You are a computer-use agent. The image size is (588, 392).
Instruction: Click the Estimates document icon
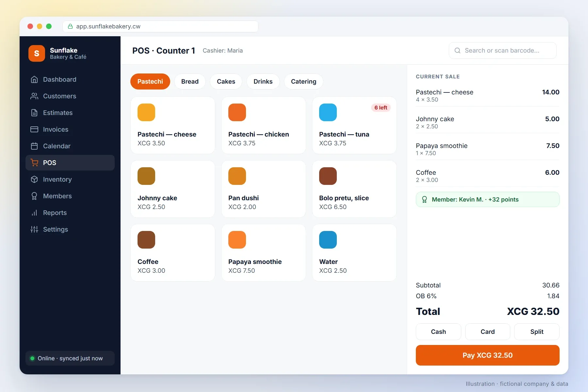pyautogui.click(x=34, y=113)
